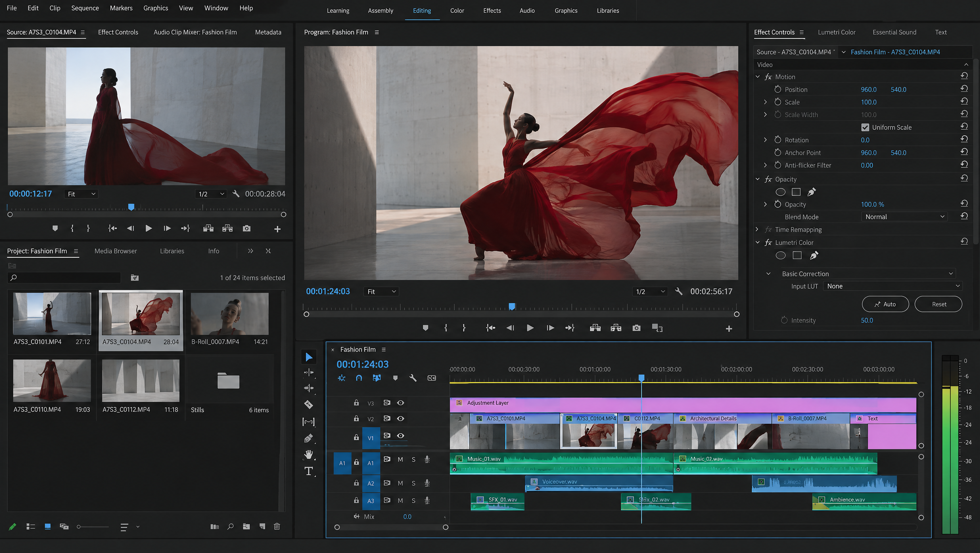980x553 pixels.
Task: Select the Hand tool
Action: (308, 454)
